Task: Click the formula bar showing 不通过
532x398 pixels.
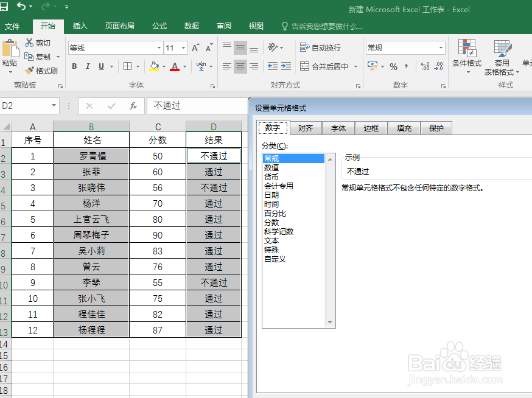Action: 197,106
